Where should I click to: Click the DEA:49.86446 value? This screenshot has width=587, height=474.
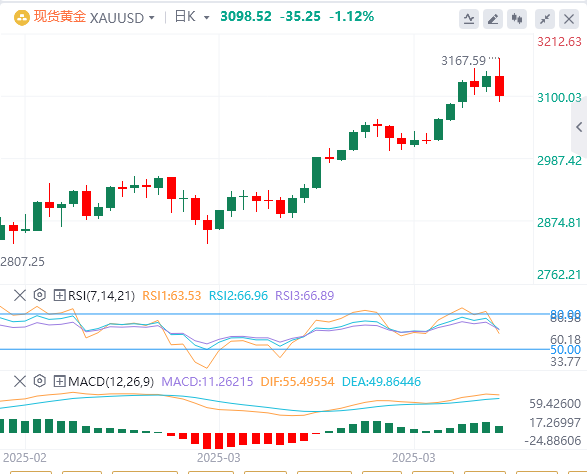[x=381, y=382]
